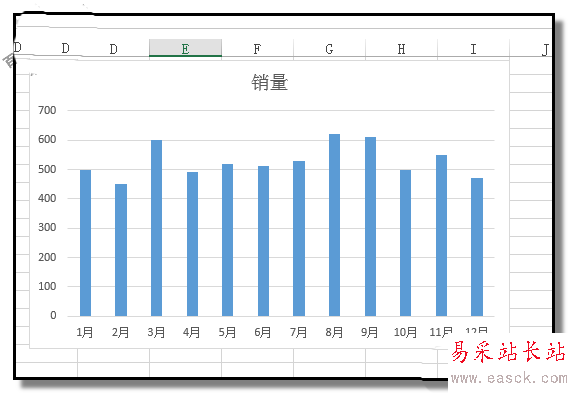The width and height of the screenshot is (568, 393).
Task: Click the 9月 category axis label
Action: click(x=369, y=332)
